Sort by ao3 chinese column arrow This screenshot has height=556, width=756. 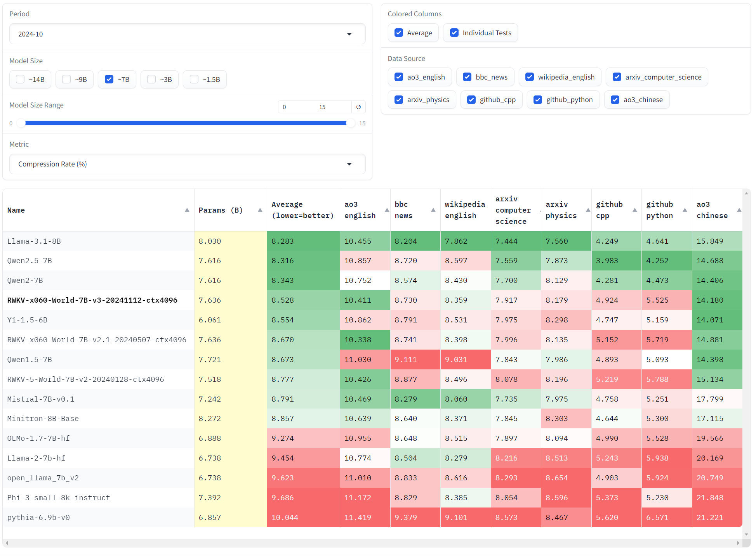(739, 210)
